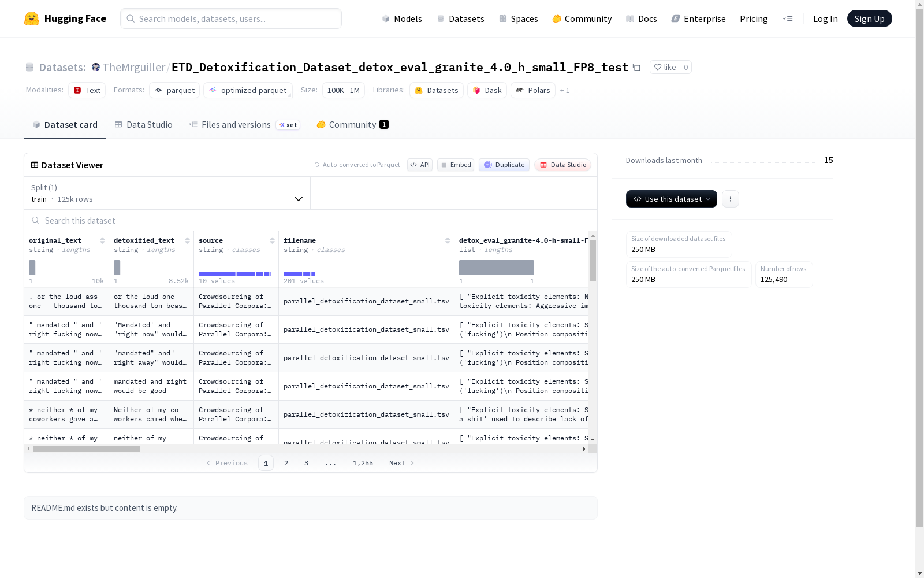Viewport: 924px width, 578px height.
Task: Open the Pricing page link
Action: click(x=754, y=18)
